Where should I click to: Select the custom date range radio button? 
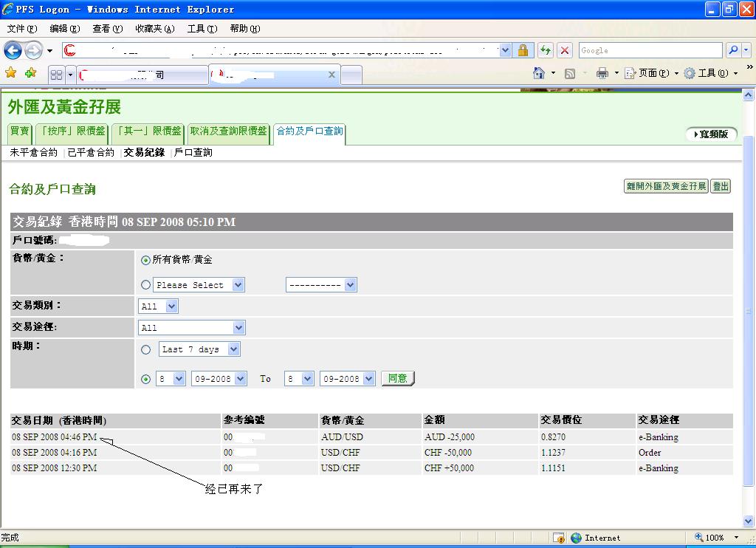[x=145, y=379]
